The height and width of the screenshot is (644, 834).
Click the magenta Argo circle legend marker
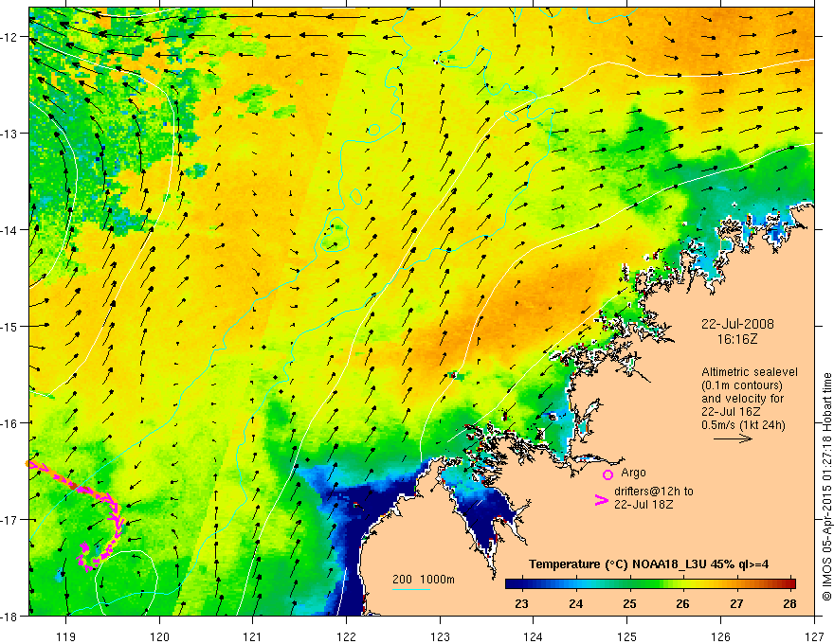607,474
